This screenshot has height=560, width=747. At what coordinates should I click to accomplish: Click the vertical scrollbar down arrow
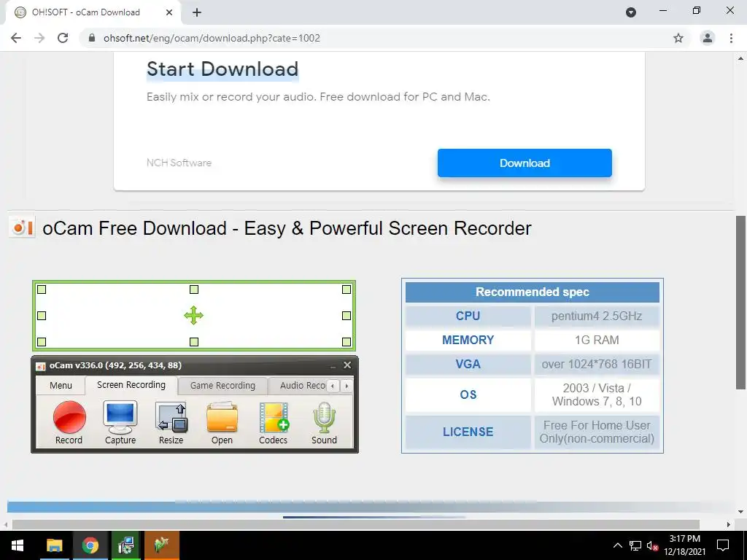click(x=741, y=511)
